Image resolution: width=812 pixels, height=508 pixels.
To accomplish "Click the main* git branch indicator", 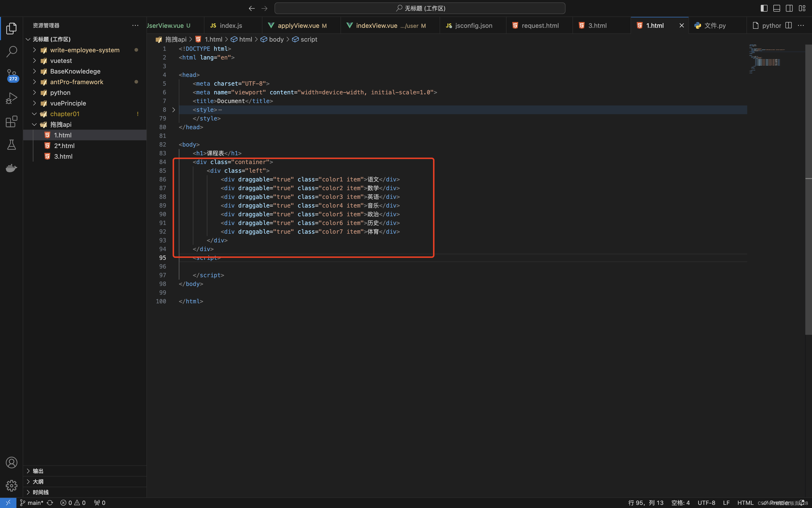I will (32, 503).
